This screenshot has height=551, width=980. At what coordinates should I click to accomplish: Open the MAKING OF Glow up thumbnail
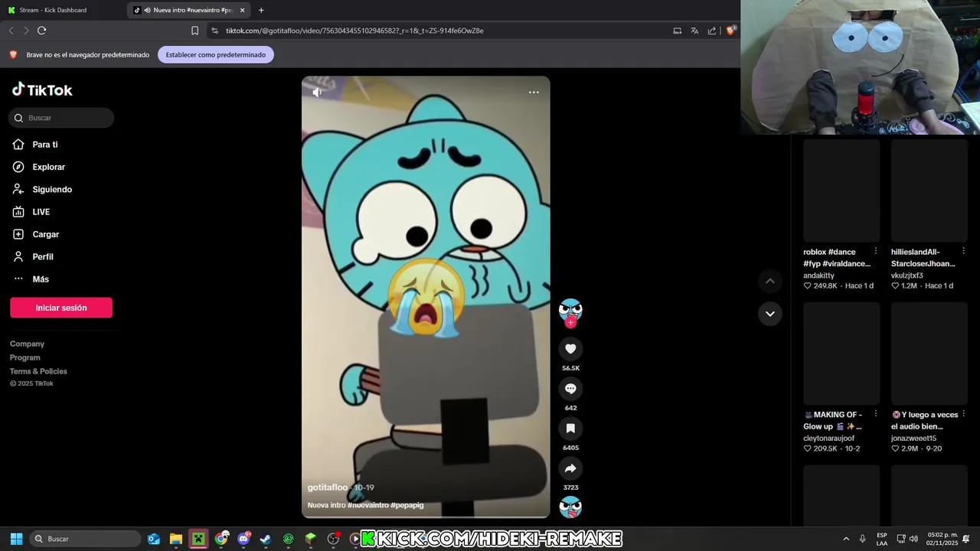[841, 354]
